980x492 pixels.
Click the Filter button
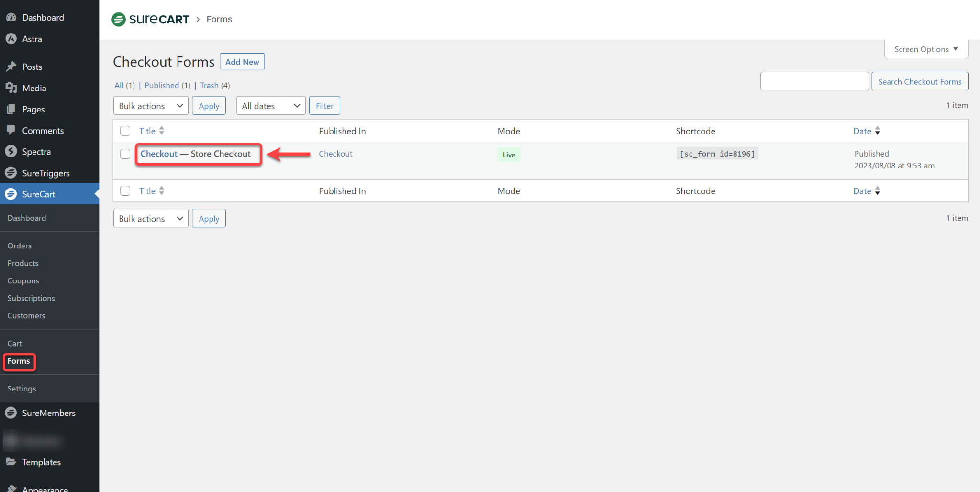(324, 106)
